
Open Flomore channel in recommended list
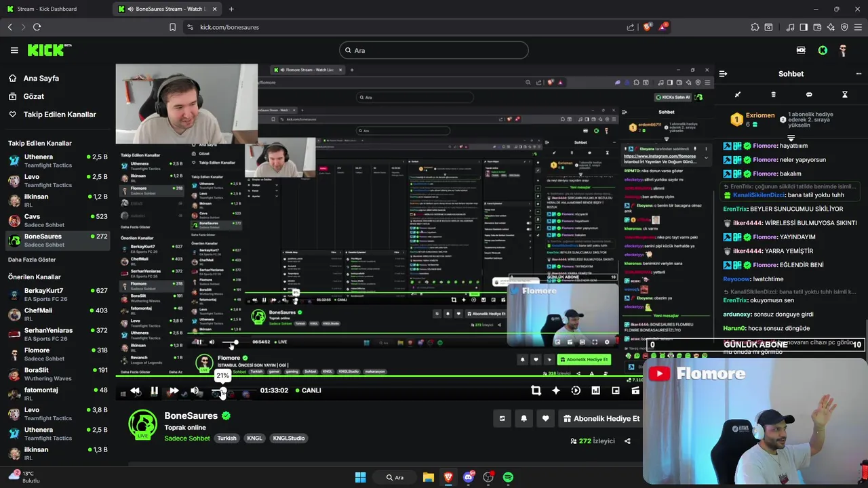pyautogui.click(x=58, y=354)
